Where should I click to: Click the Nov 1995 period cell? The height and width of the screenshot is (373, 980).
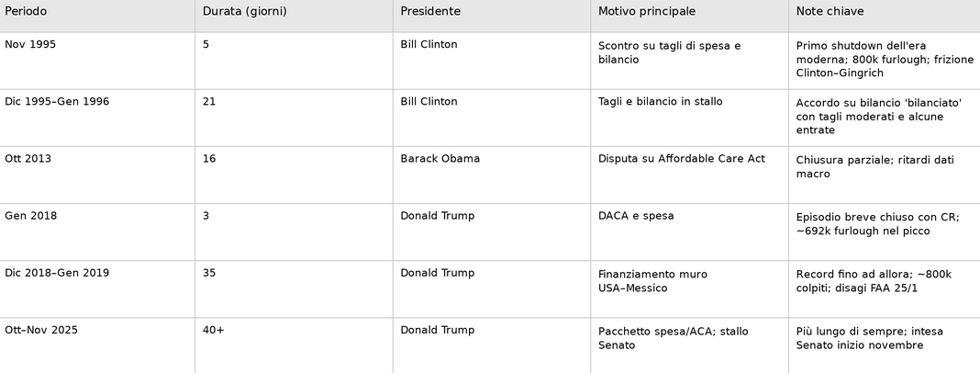coord(30,45)
